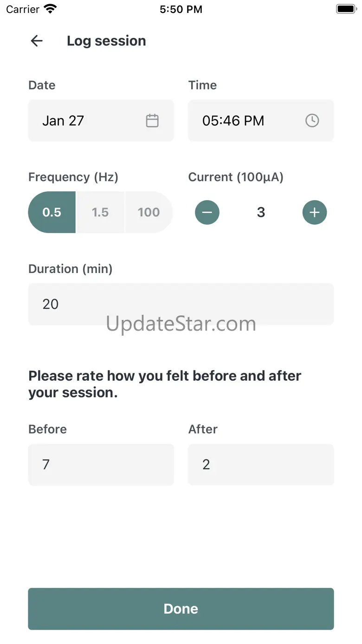Tap the back arrow icon

pyautogui.click(x=37, y=41)
